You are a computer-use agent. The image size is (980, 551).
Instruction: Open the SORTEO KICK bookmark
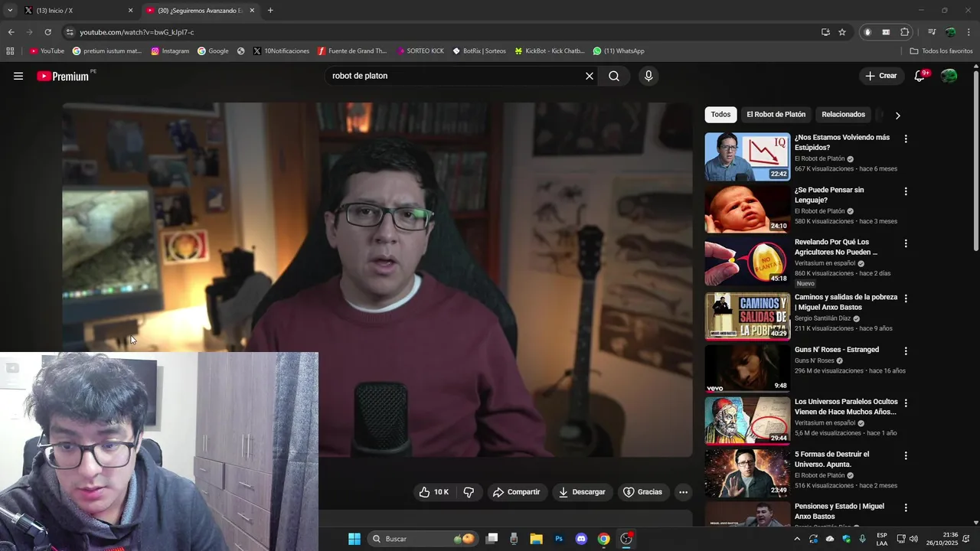(420, 51)
